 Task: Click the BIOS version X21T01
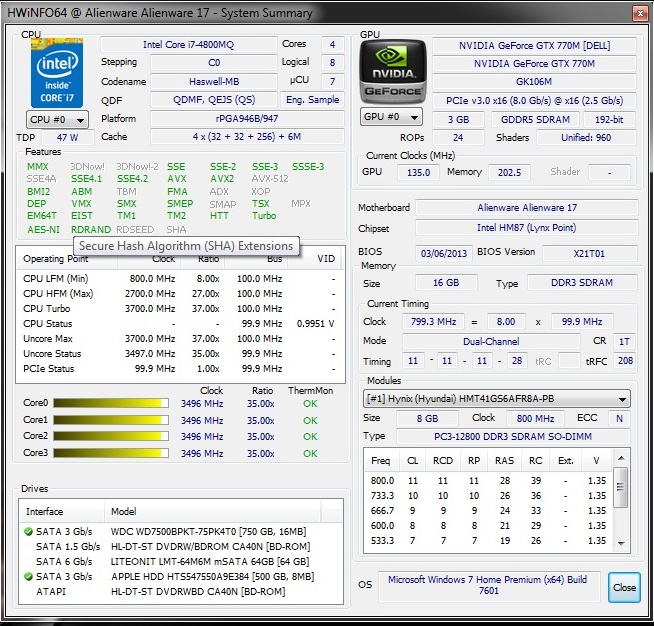tap(589, 254)
